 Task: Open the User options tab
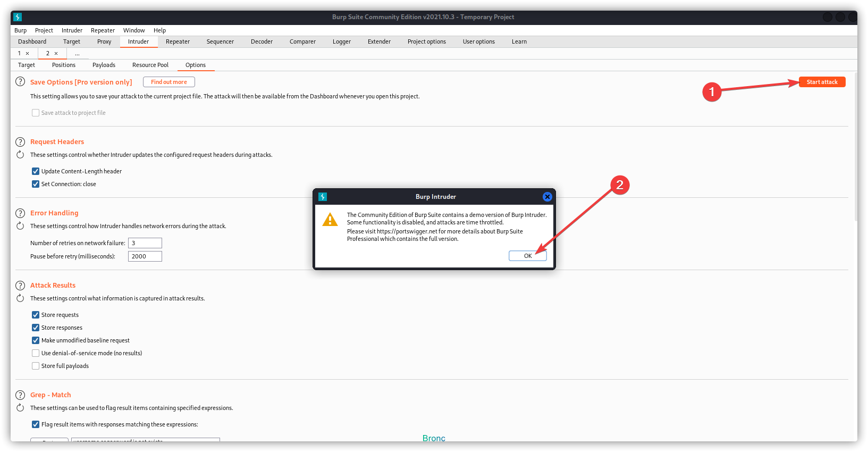479,41
